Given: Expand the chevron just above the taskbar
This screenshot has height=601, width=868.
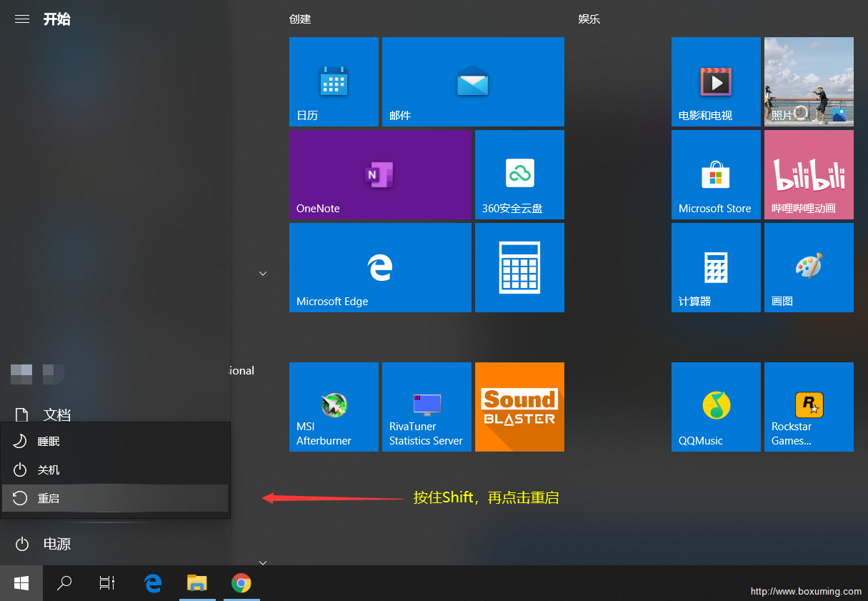Looking at the screenshot, I should click(x=263, y=562).
